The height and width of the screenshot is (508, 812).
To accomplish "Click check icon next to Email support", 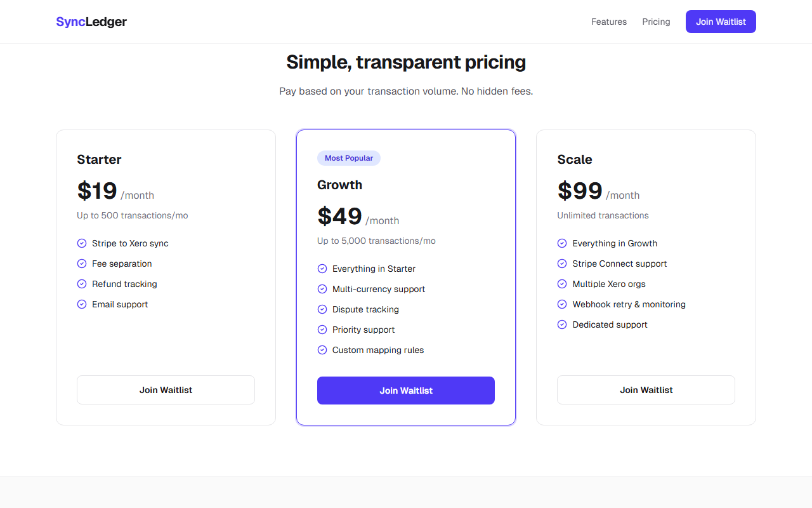I will 82,304.
